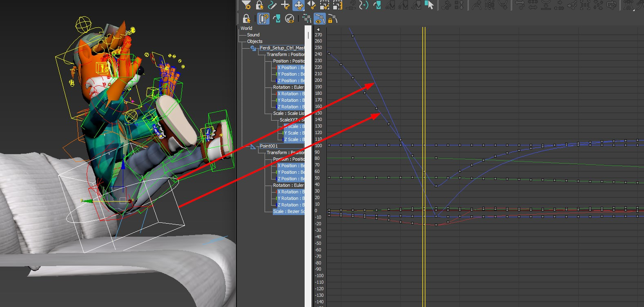Select the Sound track in the tree
The width and height of the screenshot is (644, 307).
pos(253,35)
